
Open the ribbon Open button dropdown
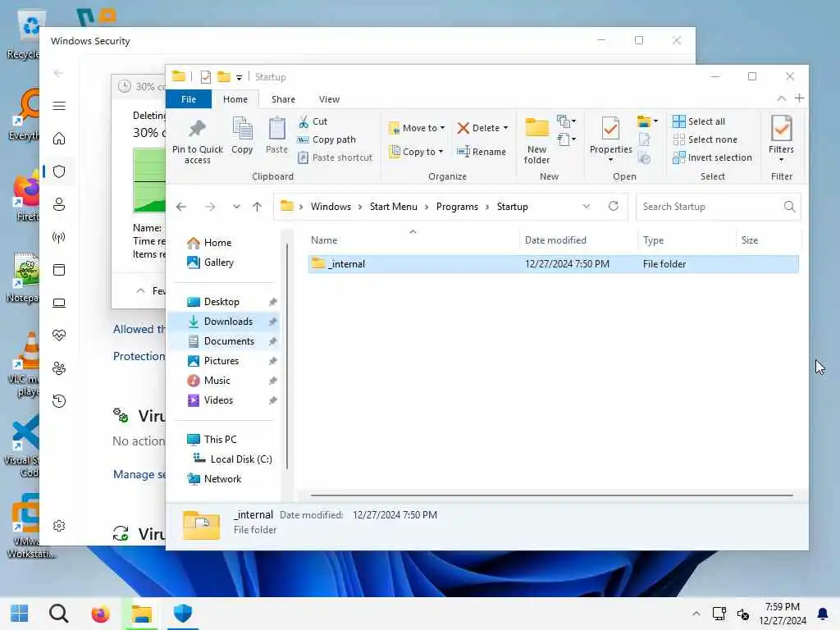[x=648, y=121]
